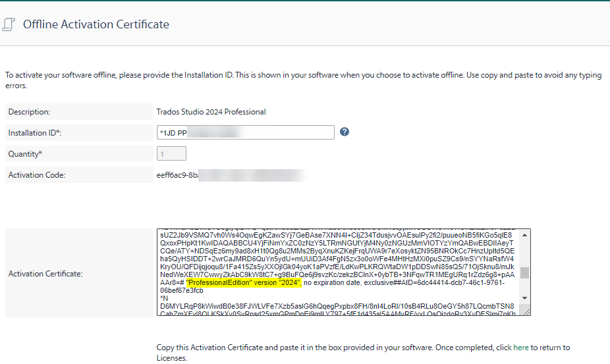The width and height of the screenshot is (610, 364).
Task: Click the certificate box scroll down arrow
Action: [525, 298]
